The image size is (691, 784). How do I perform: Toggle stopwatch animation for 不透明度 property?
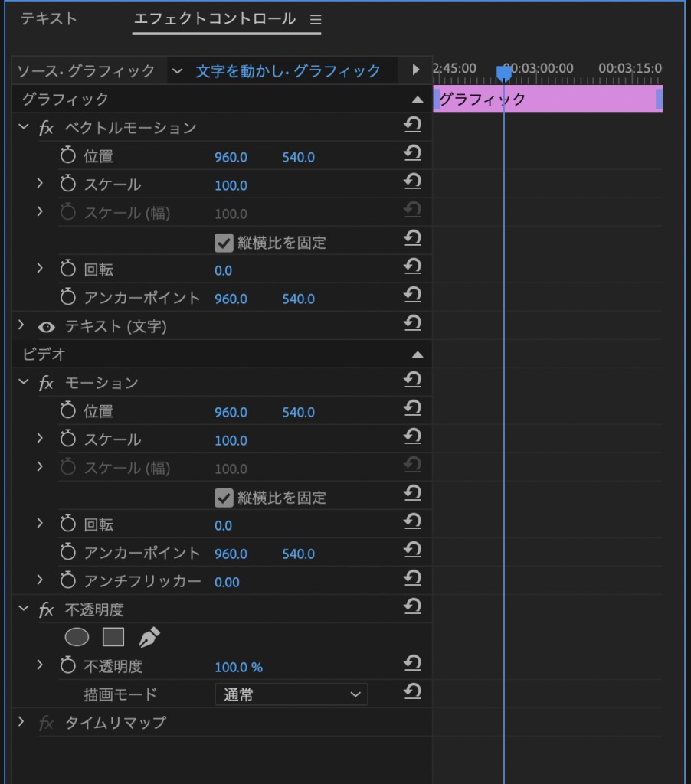point(68,667)
